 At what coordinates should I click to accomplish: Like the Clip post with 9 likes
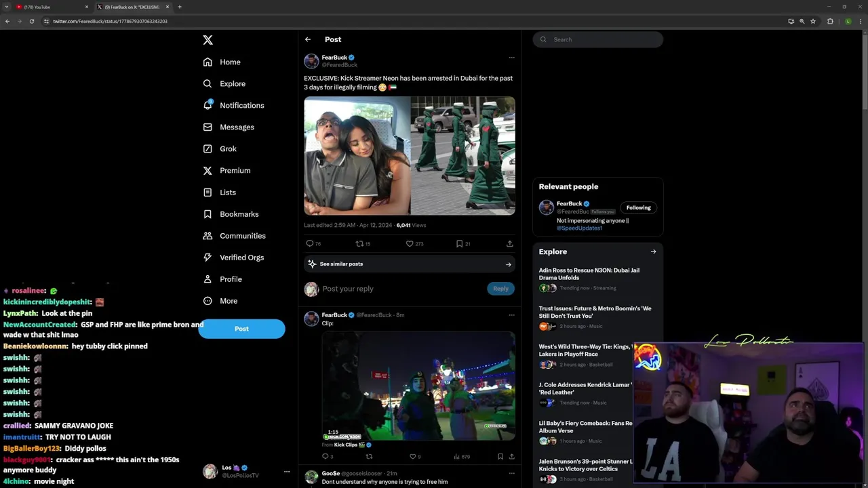(x=412, y=457)
